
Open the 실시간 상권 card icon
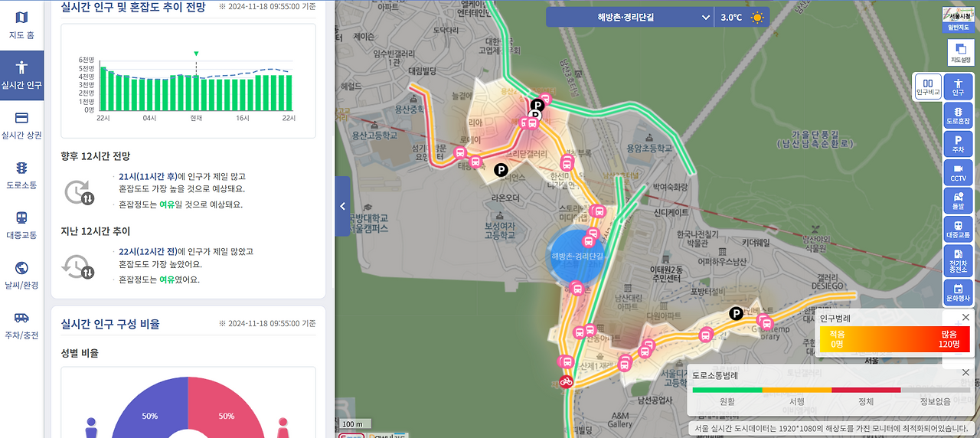21,117
